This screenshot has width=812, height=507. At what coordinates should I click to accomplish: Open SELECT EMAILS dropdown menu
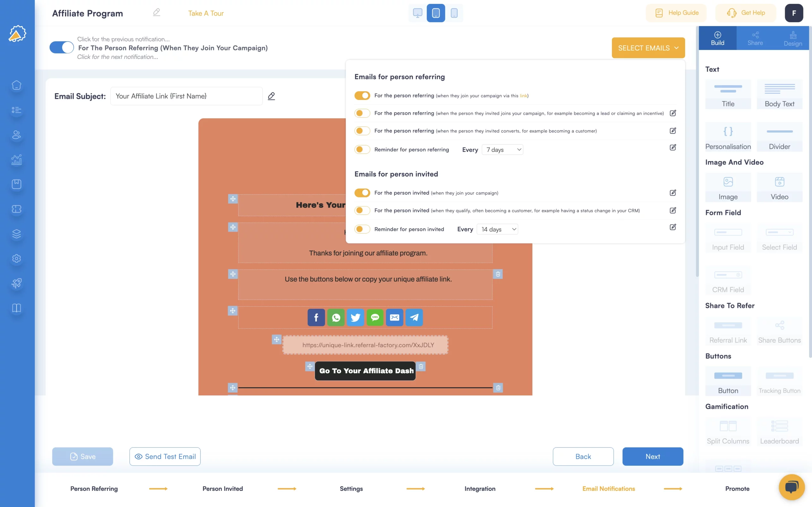pos(648,48)
